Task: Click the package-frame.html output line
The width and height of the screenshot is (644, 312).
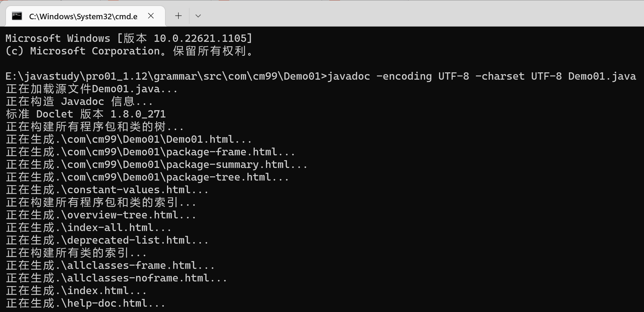Action: click(x=150, y=152)
